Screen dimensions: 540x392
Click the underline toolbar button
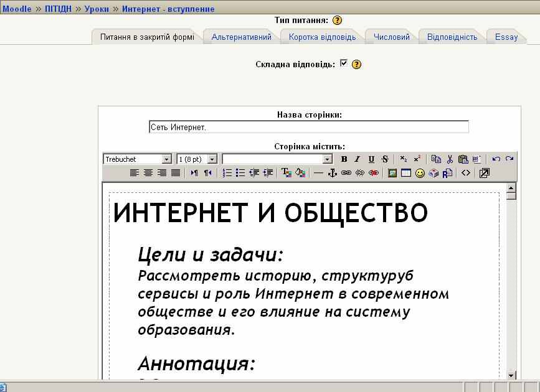[x=371, y=159]
